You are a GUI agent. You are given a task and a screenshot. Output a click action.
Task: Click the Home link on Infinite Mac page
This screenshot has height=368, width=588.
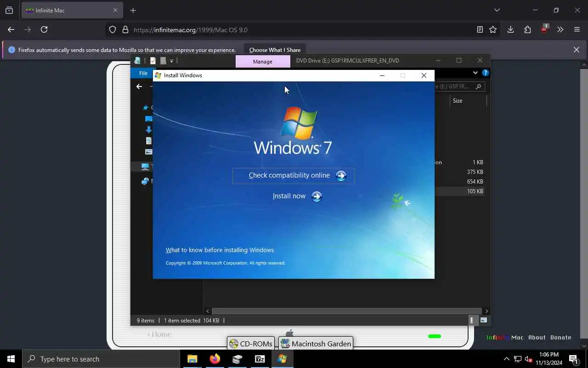coord(159,334)
